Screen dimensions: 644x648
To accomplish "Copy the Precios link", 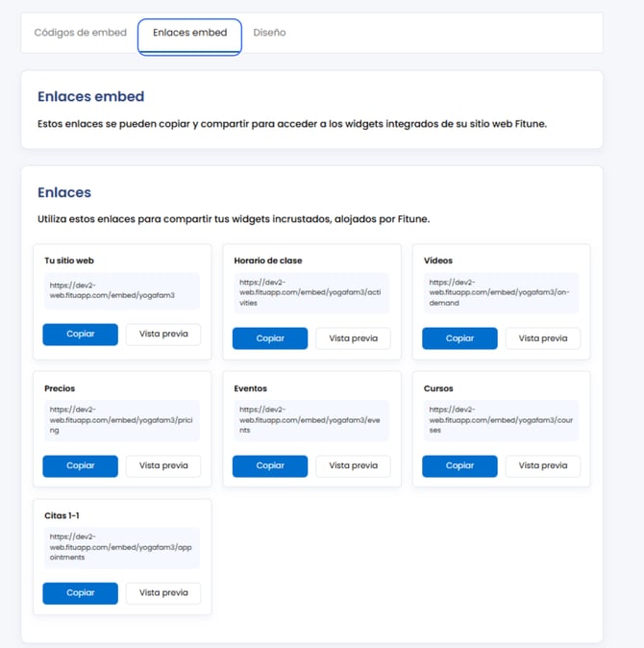I will pos(80,465).
